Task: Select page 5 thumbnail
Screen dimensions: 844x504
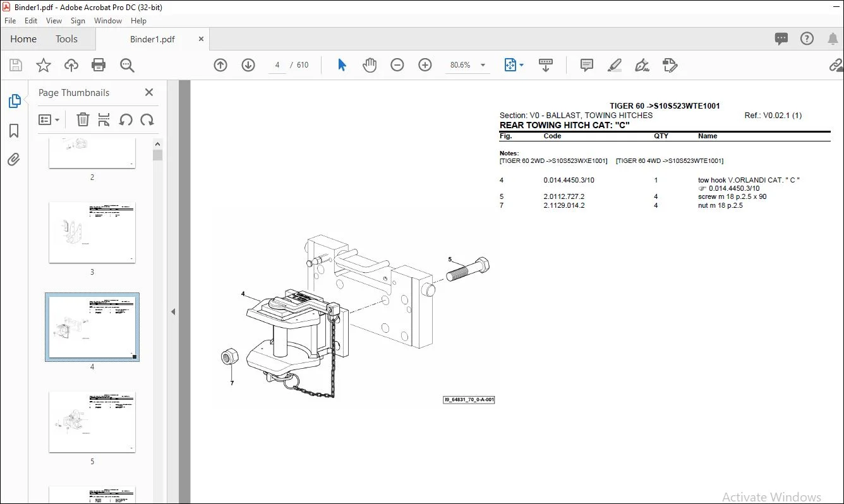Action: (x=92, y=422)
